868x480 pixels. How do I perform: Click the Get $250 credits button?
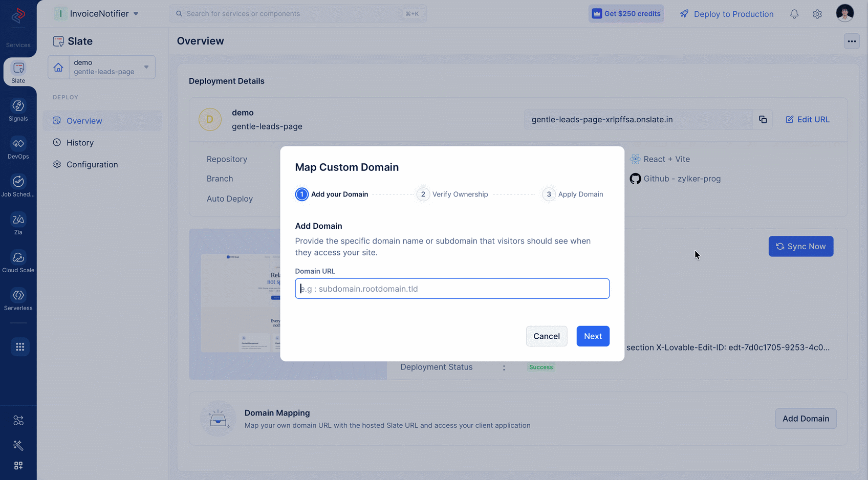pos(626,14)
